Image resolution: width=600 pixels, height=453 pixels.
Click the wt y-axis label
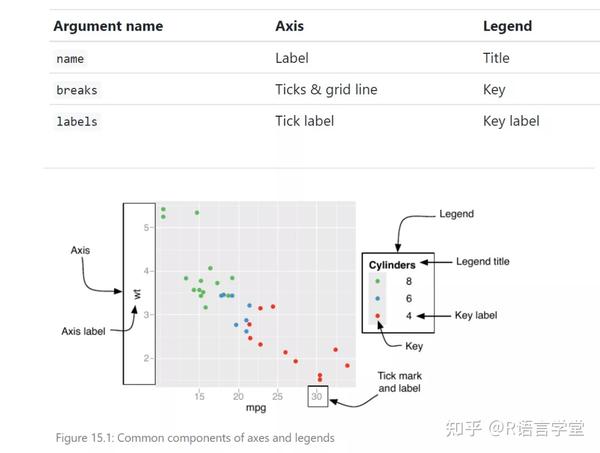(137, 294)
